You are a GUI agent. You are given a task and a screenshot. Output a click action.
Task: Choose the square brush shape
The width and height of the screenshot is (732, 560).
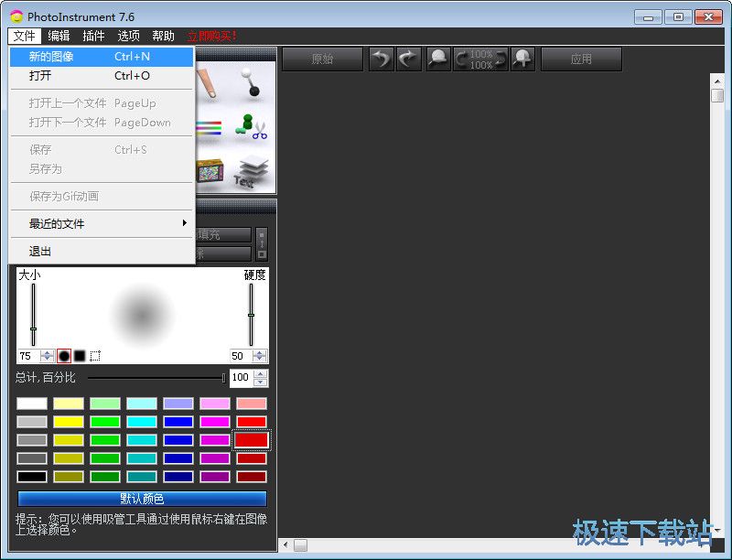click(80, 355)
